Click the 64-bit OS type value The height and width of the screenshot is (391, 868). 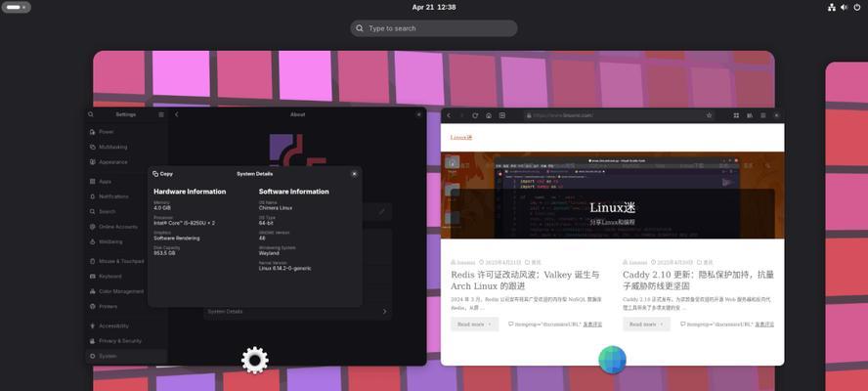pyautogui.click(x=266, y=223)
